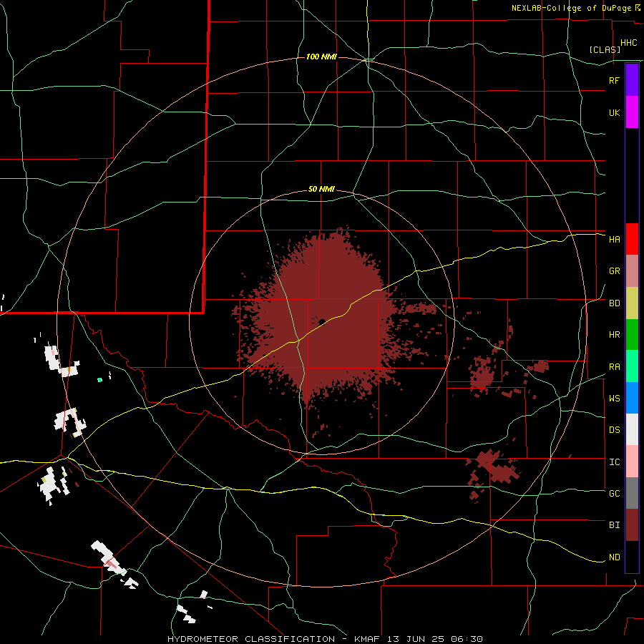Click the ND legend label
The width and height of the screenshot is (644, 644).
coord(614,557)
